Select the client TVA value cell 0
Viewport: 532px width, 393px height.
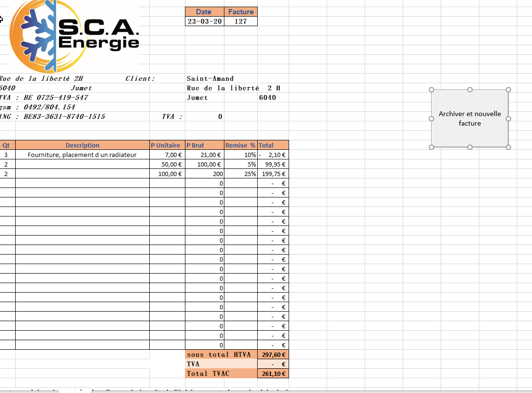204,117
